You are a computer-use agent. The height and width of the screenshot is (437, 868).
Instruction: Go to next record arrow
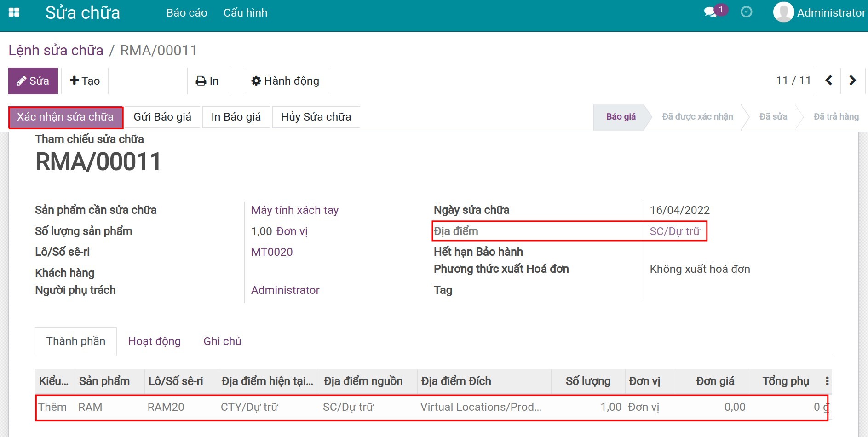click(x=853, y=80)
